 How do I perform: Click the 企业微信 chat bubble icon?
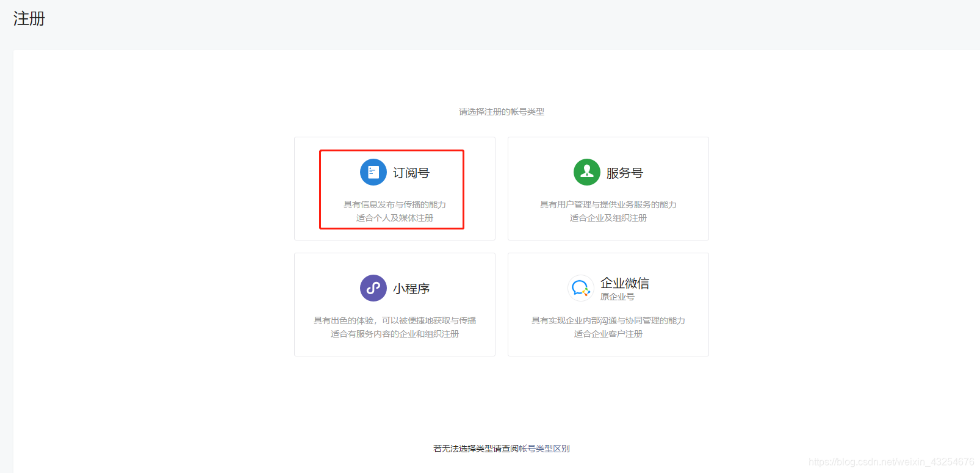[581, 288]
